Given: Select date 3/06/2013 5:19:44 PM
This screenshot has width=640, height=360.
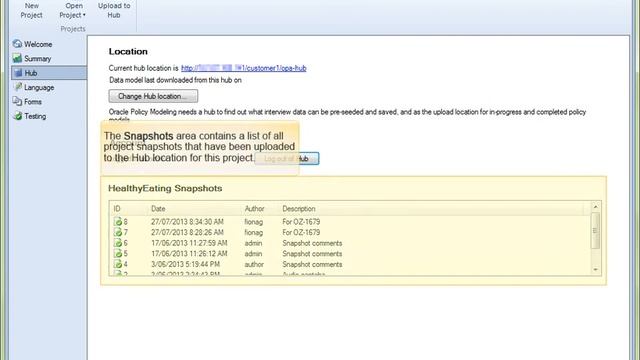Looking at the screenshot, I should coord(185,264).
